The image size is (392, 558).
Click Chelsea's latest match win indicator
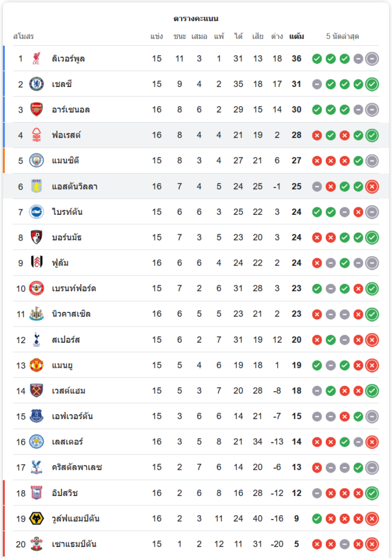[372, 84]
